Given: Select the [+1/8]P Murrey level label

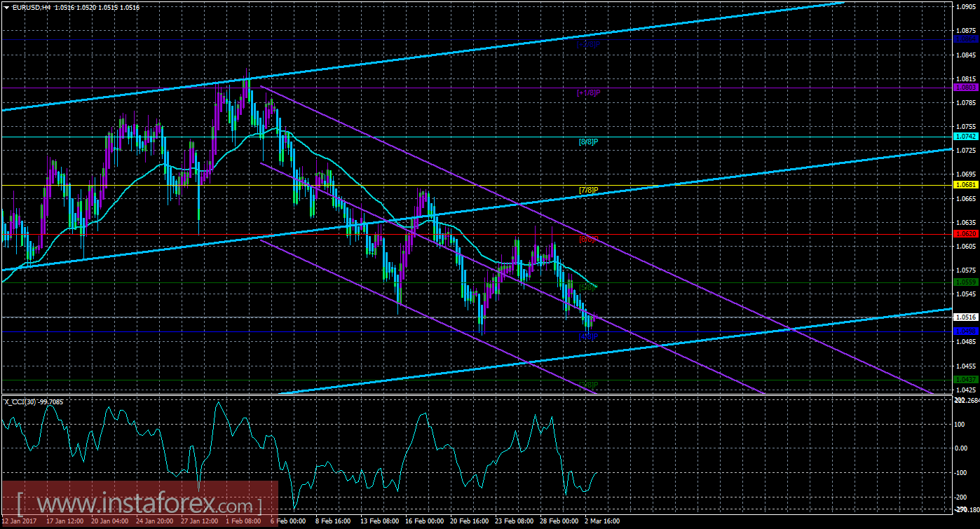Looking at the screenshot, I should [x=588, y=92].
